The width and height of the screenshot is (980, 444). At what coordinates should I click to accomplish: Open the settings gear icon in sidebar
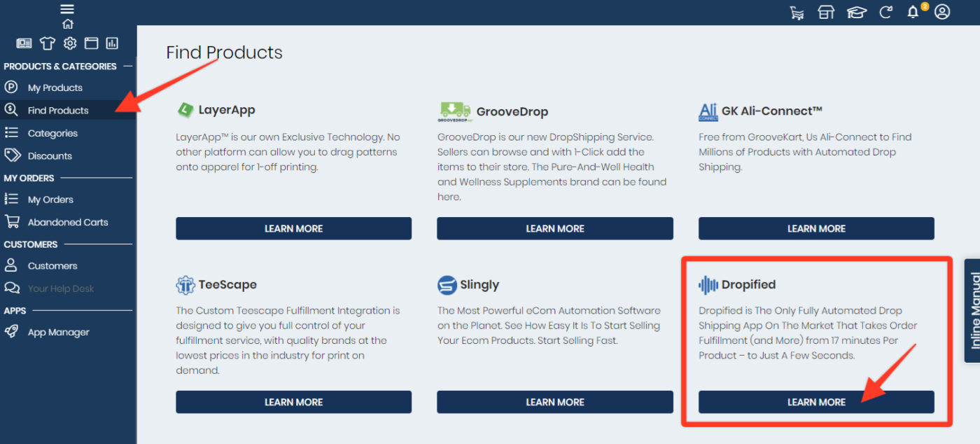coord(70,43)
